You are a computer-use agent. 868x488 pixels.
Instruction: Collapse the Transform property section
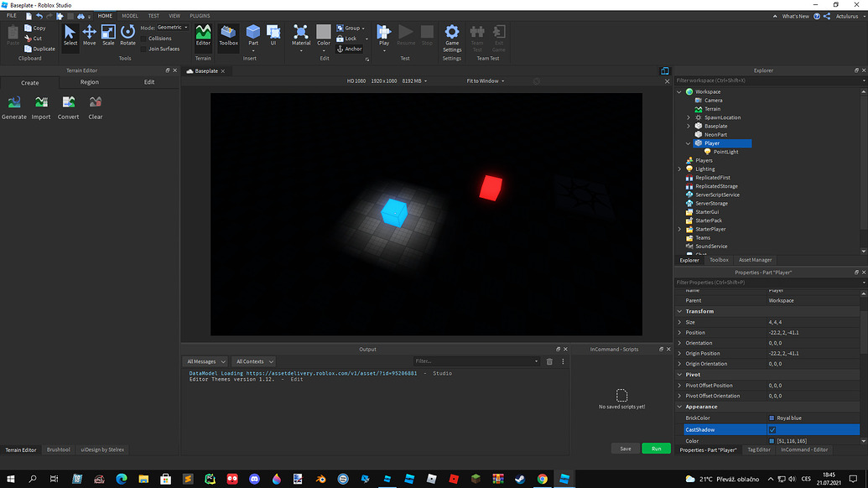[x=680, y=312]
